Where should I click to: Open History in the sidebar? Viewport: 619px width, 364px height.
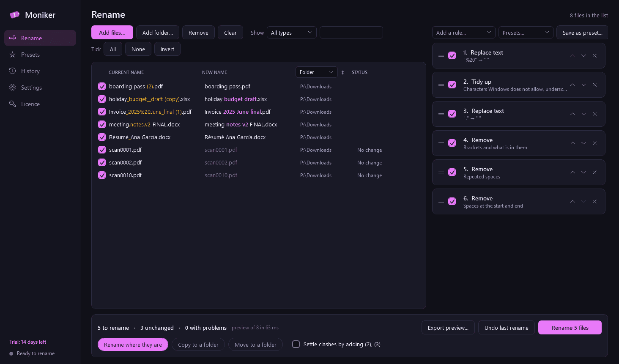pyautogui.click(x=40, y=71)
